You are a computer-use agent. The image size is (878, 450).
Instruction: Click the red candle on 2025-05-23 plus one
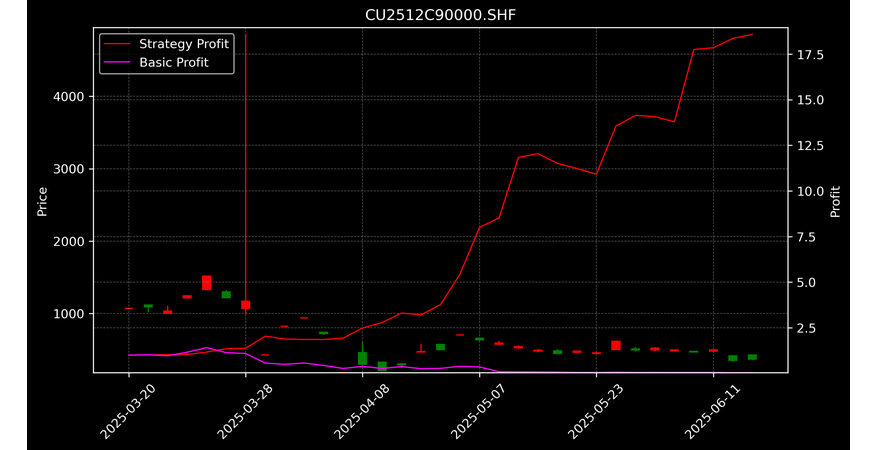pyautogui.click(x=616, y=345)
